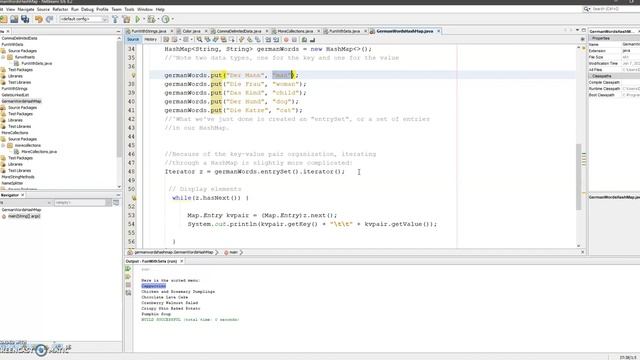Close the Navigator panel tab

coord(22,195)
